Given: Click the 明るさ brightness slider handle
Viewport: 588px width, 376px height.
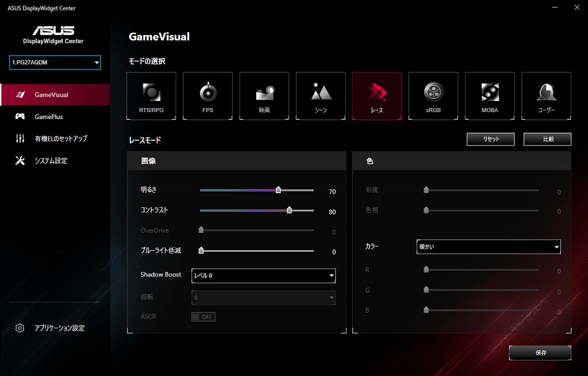Looking at the screenshot, I should coord(278,190).
